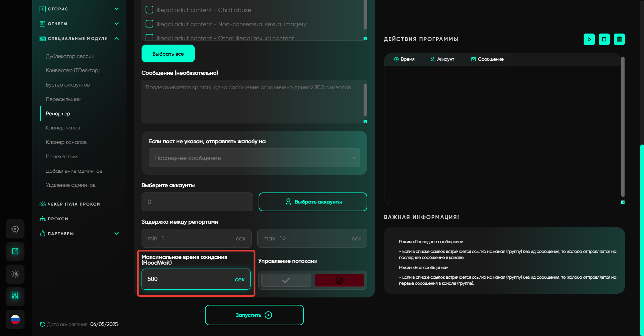Click the sliders icon in left bar

pos(15,296)
